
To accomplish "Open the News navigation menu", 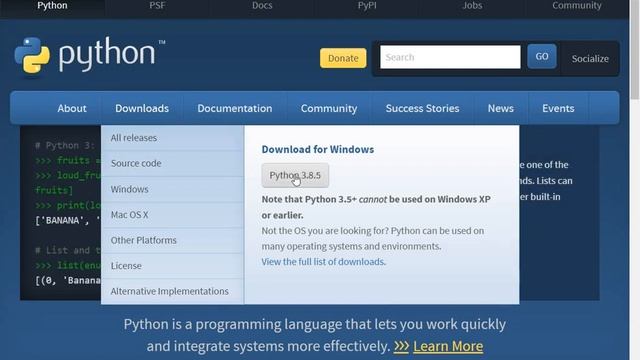I will click(501, 108).
